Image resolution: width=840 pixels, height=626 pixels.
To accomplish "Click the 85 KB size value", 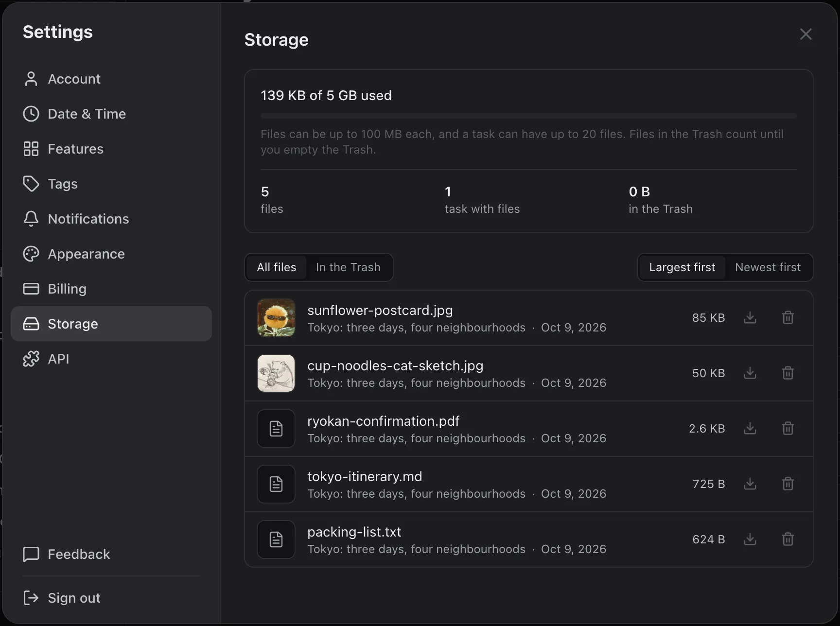I will [708, 317].
